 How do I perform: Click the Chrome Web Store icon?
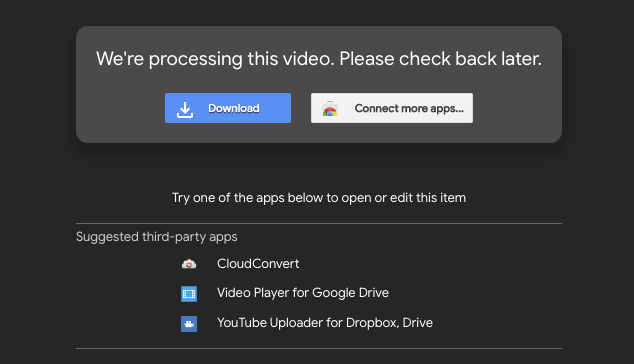[x=330, y=109]
